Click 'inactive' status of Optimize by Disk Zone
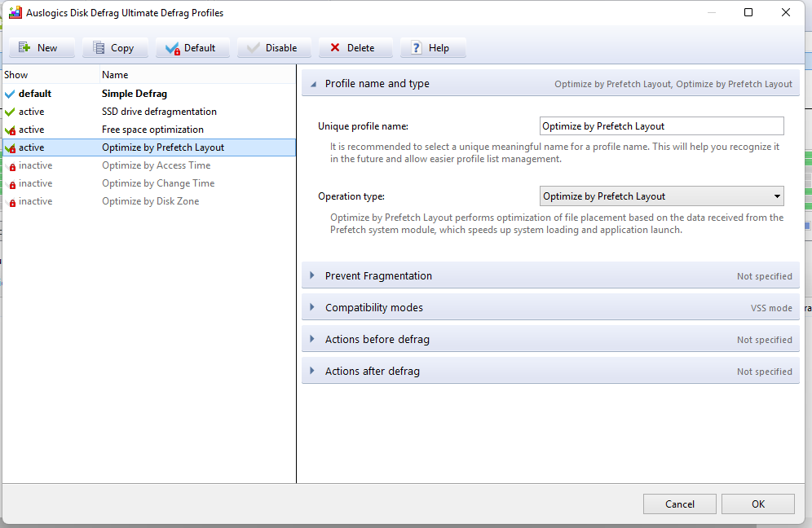 pos(35,201)
